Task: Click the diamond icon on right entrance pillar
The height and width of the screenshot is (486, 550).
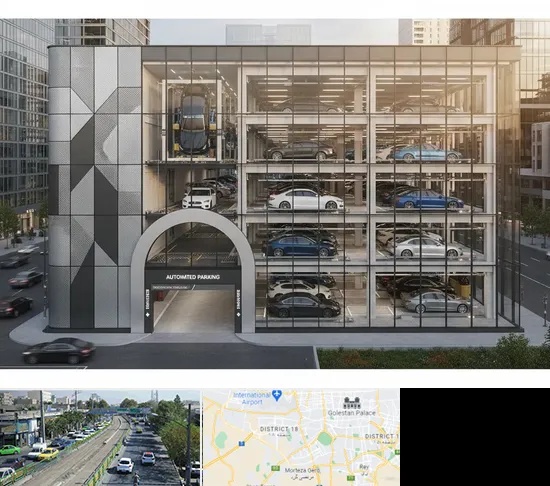Action: tap(239, 315)
